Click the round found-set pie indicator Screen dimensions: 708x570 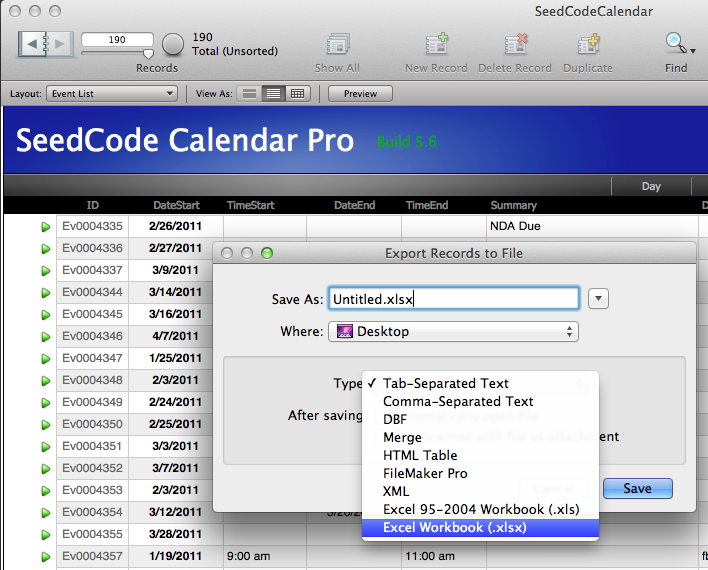(x=172, y=44)
